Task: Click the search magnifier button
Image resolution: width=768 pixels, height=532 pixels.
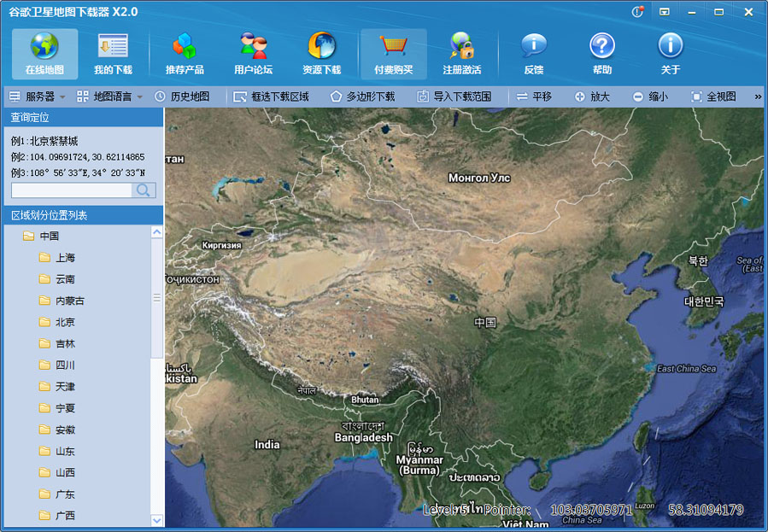Action: tap(144, 190)
